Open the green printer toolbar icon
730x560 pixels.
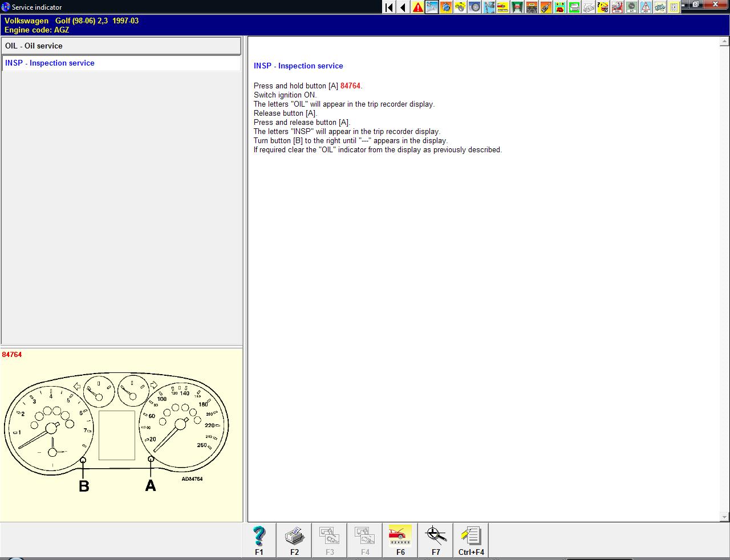[574, 7]
